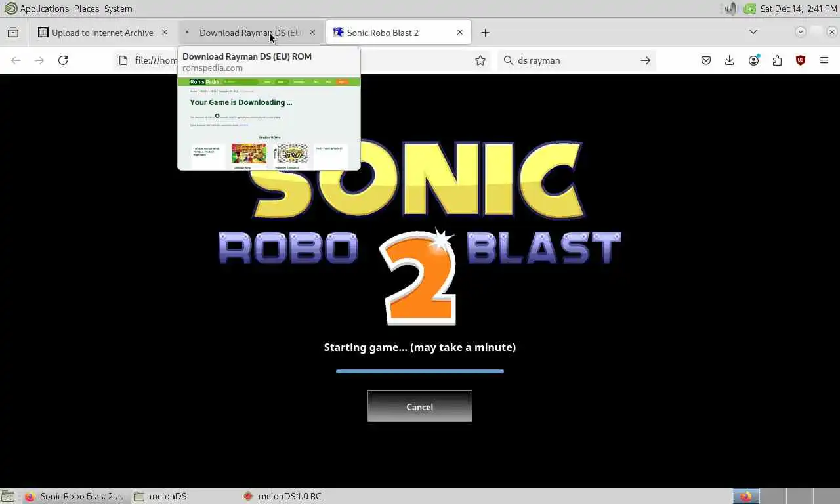Close the Upload to Internet Archive tab
The height and width of the screenshot is (504, 840).
(164, 33)
